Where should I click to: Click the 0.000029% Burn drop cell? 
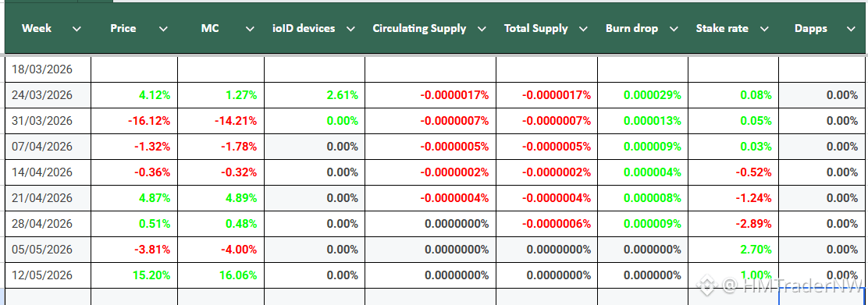[x=642, y=95]
